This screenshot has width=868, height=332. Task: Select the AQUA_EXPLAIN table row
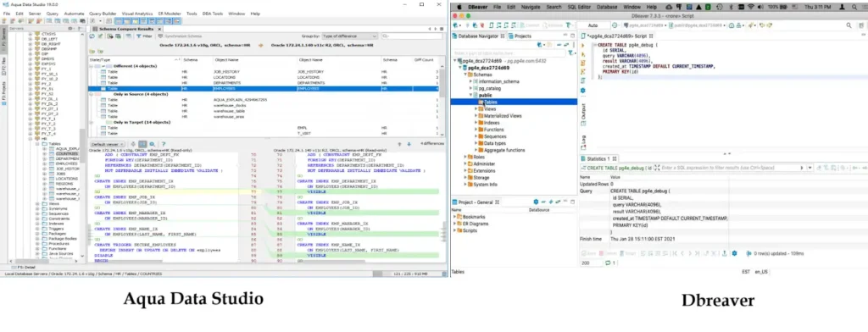point(264,100)
